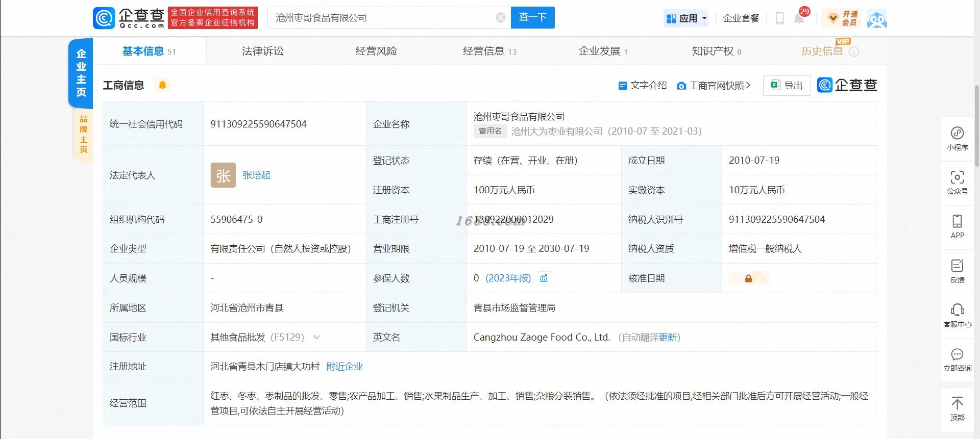Switch to 经营风险 tab
Viewport: 980px width, 439px height.
[x=376, y=51]
